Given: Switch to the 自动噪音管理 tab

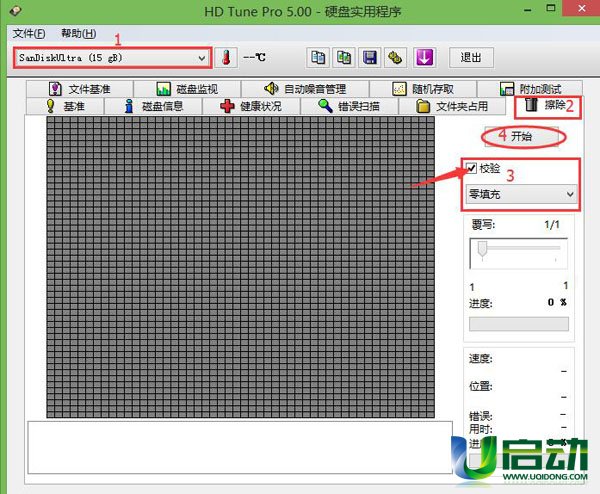Looking at the screenshot, I should pyautogui.click(x=305, y=89).
